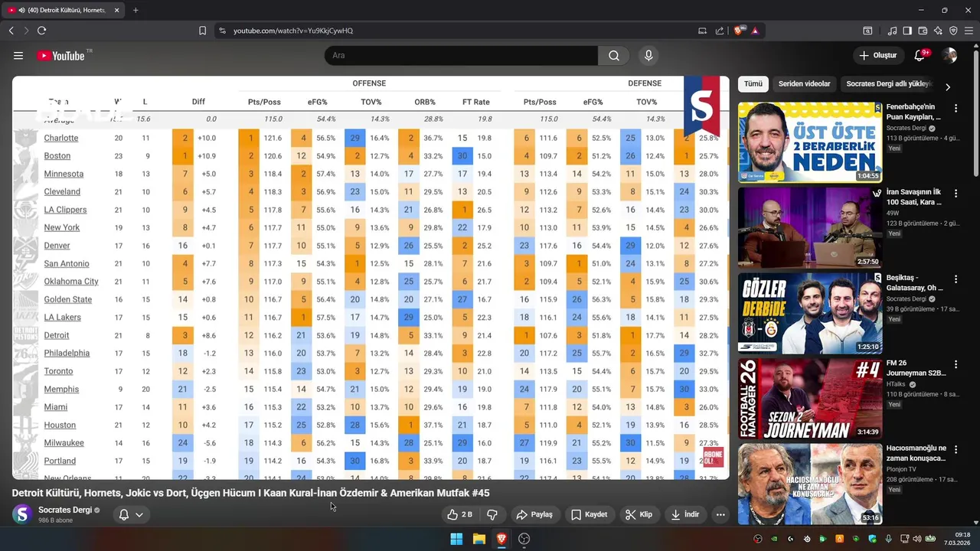Image resolution: width=980 pixels, height=551 pixels.
Task: Switch to the Detroit Kültürü browser tab
Action: pyautogui.click(x=64, y=10)
